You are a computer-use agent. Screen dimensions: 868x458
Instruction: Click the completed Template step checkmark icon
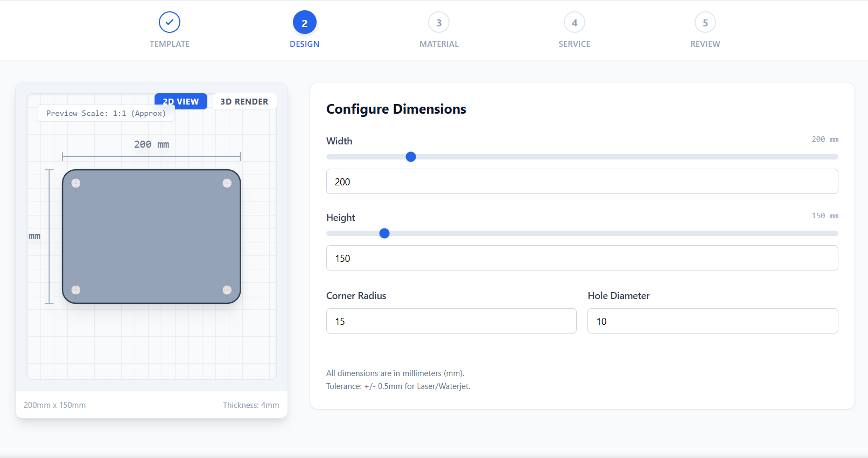point(170,22)
